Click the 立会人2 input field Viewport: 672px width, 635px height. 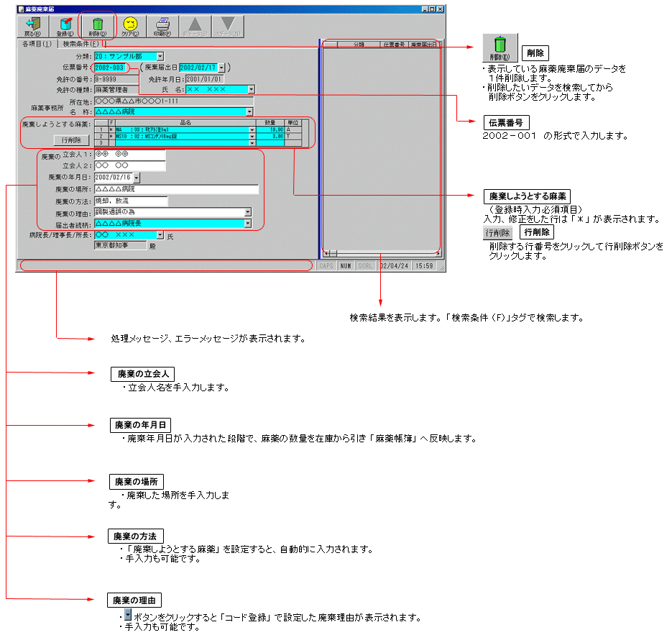tap(130, 165)
